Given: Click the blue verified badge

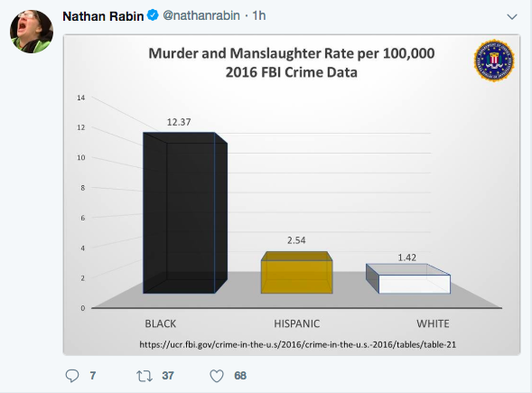Looking at the screenshot, I should [153, 15].
